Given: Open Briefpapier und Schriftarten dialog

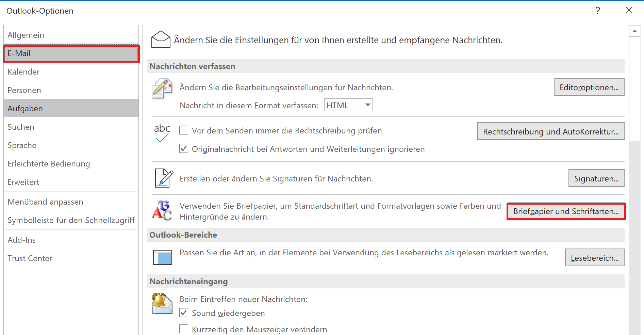Looking at the screenshot, I should point(566,211).
